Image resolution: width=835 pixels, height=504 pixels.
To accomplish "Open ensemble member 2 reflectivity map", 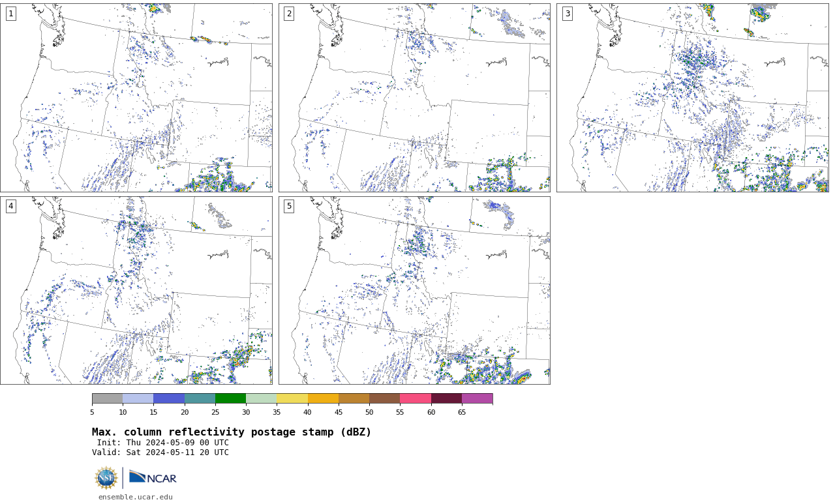I will [x=414, y=98].
